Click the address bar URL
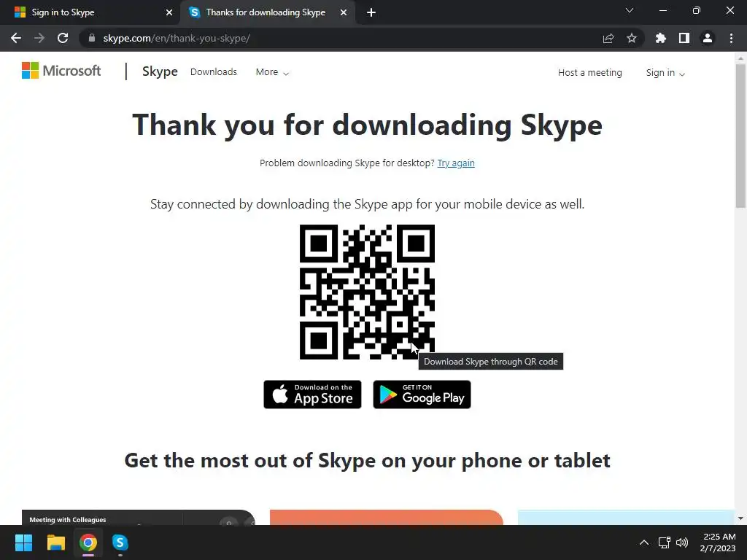The height and width of the screenshot is (560, 747). (x=177, y=38)
